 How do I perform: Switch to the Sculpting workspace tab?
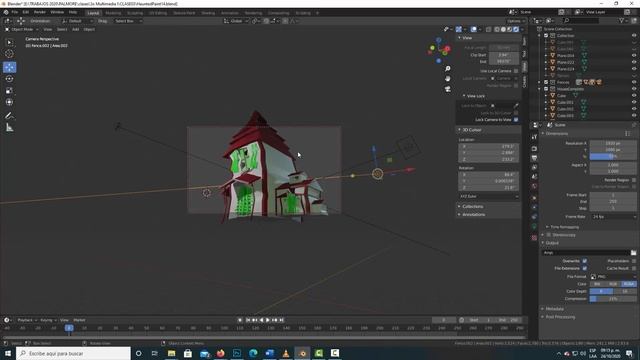135,13
